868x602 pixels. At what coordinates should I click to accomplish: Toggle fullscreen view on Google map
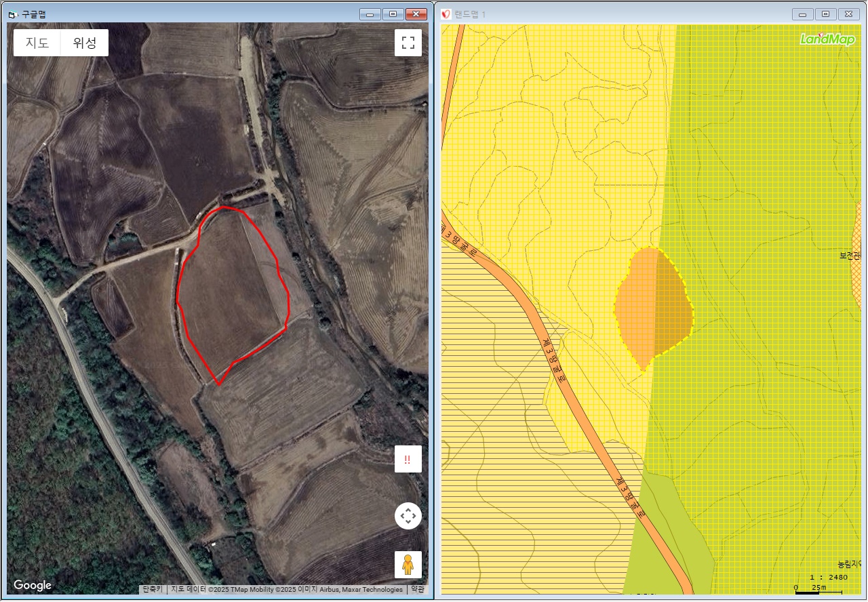click(x=408, y=43)
